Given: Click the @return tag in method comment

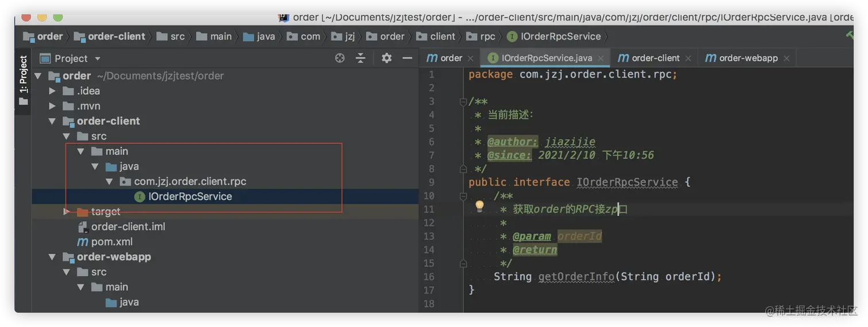Looking at the screenshot, I should click(x=535, y=250).
